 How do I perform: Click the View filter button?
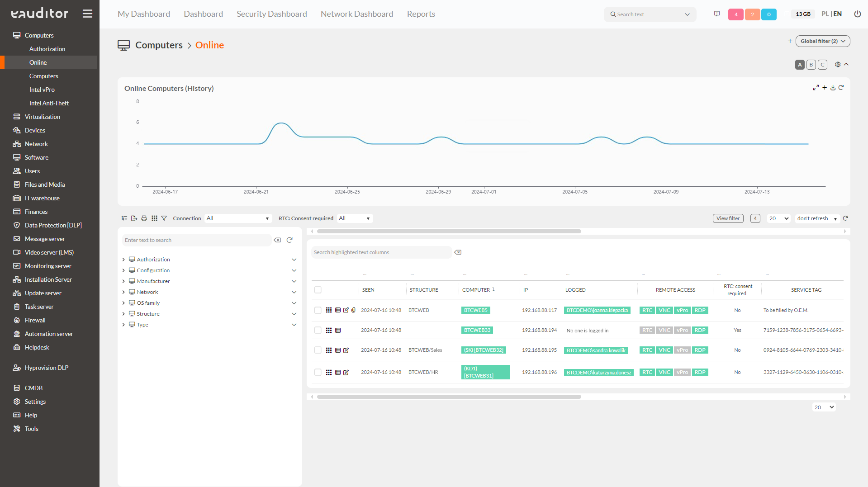tap(728, 218)
